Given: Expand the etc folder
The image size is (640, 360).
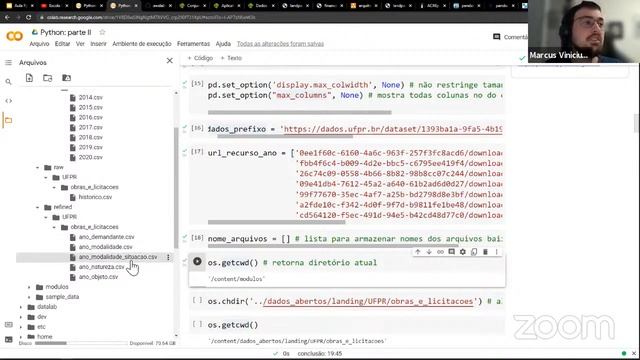Looking at the screenshot, I should point(21,327).
